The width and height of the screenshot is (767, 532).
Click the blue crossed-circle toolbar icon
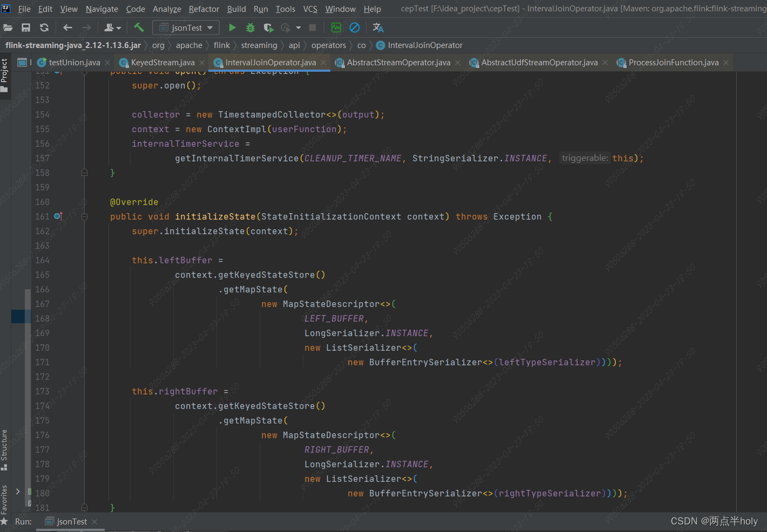coord(355,28)
